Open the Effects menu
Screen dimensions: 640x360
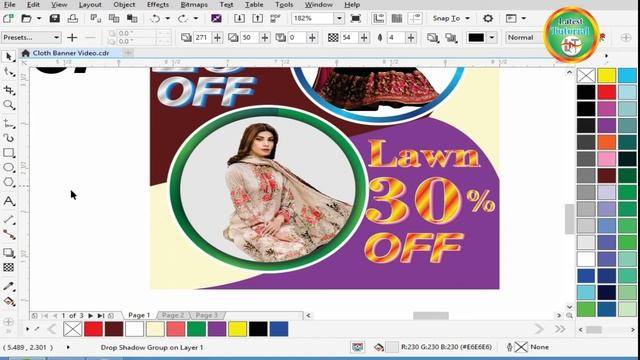click(158, 4)
